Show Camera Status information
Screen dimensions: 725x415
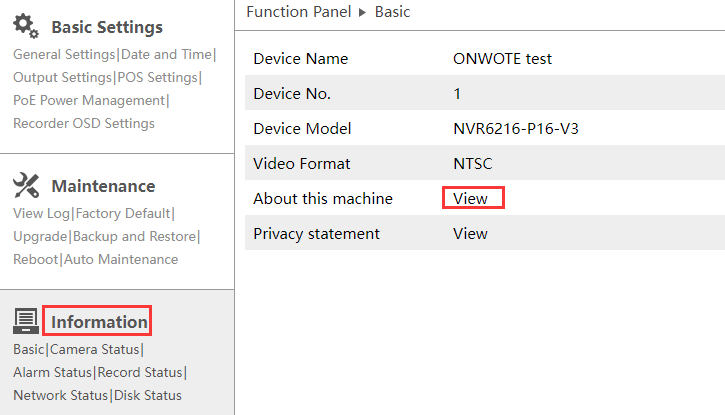[x=95, y=349]
